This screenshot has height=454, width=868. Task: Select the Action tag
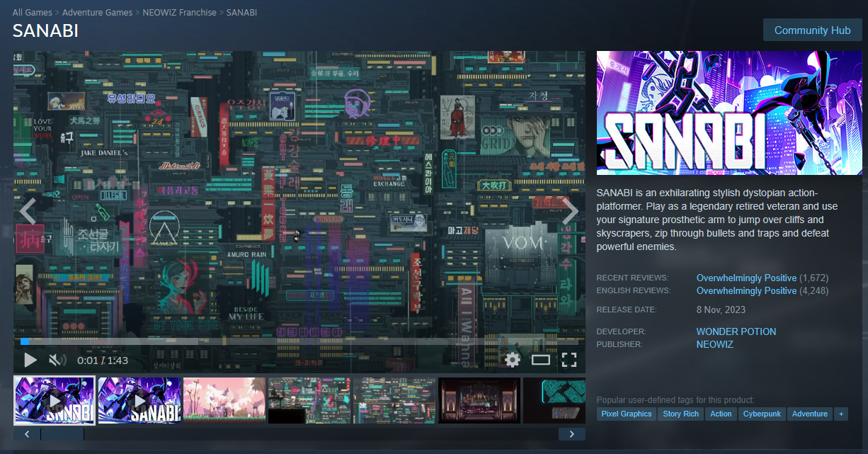point(721,414)
